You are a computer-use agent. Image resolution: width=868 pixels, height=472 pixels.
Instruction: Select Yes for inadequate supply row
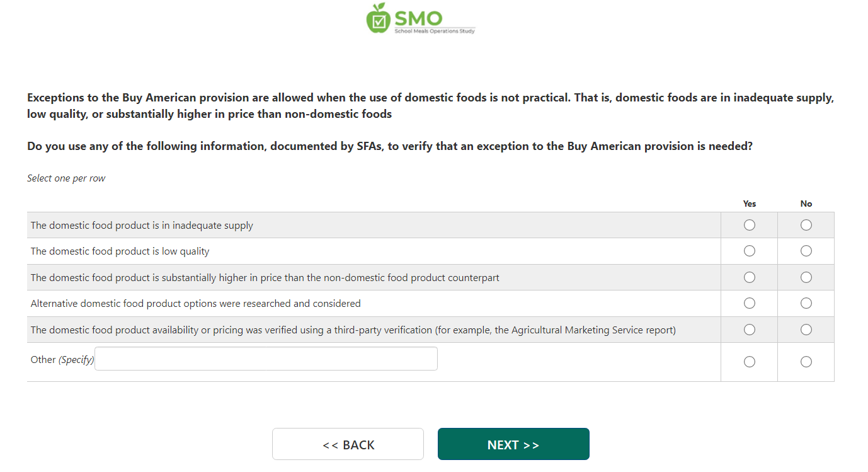pyautogui.click(x=749, y=225)
